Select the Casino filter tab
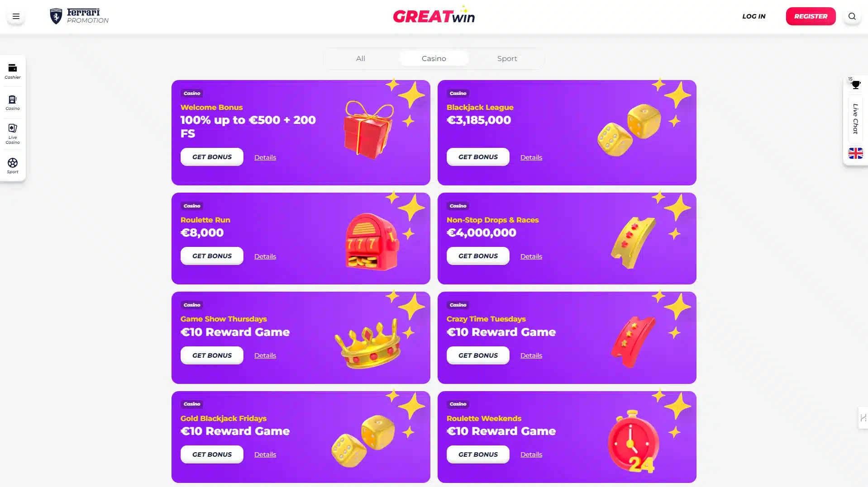Image resolution: width=868 pixels, height=487 pixels. click(x=434, y=58)
